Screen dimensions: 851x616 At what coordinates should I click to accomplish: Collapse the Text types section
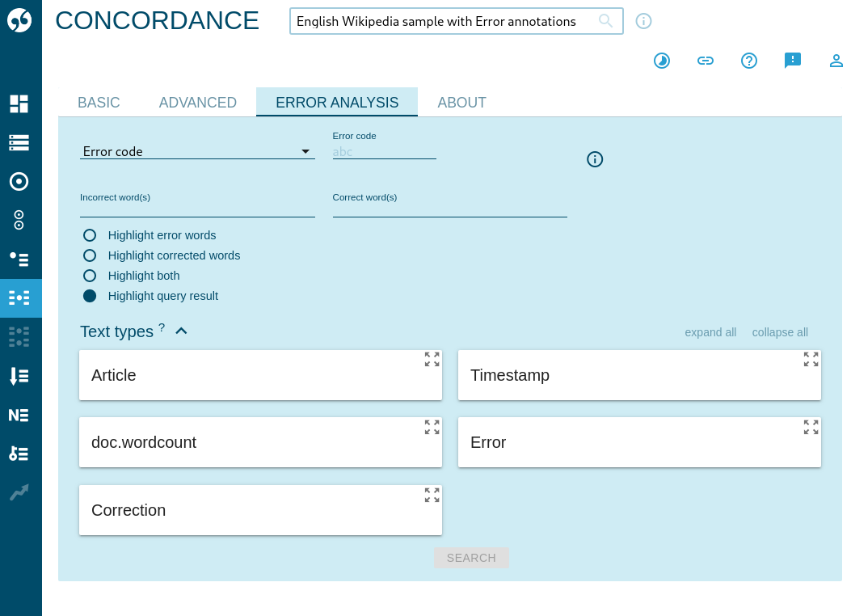(x=181, y=331)
